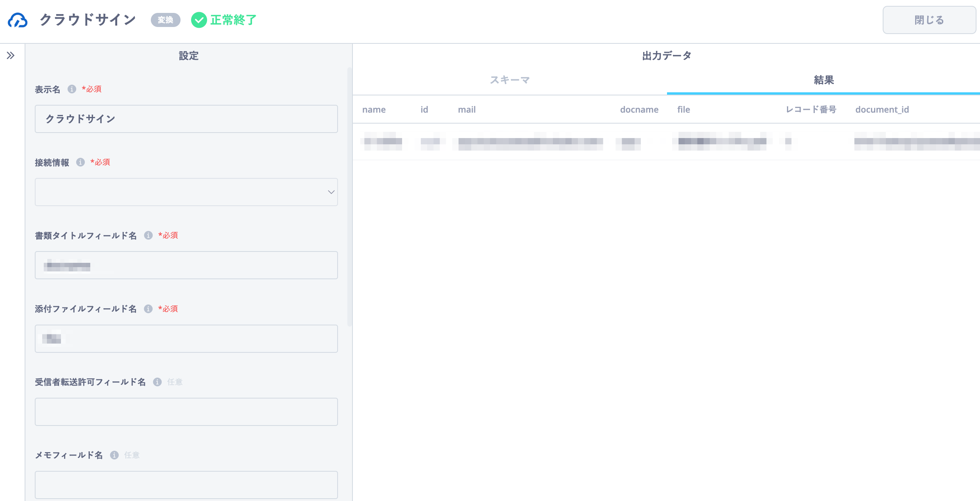Click the 変換 badge
This screenshot has height=501, width=980.
pyautogui.click(x=166, y=20)
